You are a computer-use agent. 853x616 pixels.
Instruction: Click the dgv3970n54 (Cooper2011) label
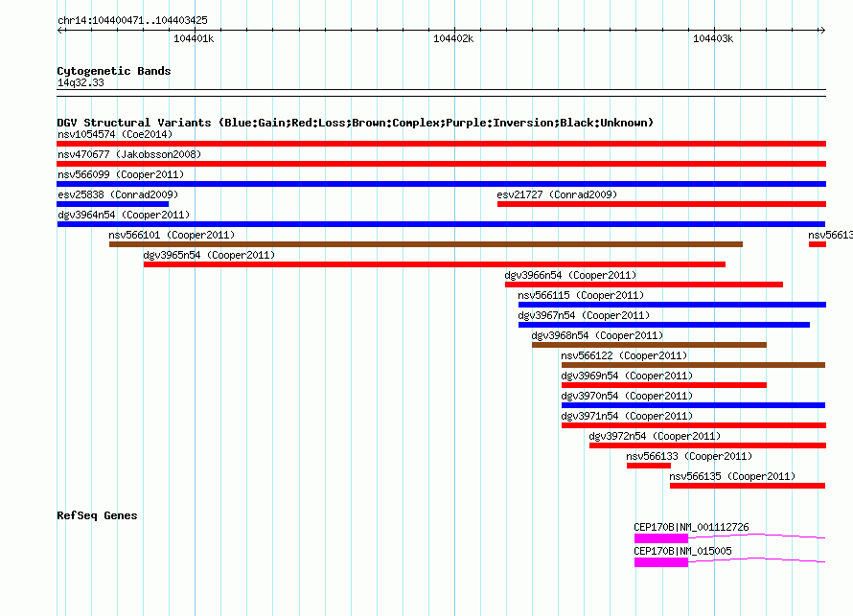pos(627,396)
